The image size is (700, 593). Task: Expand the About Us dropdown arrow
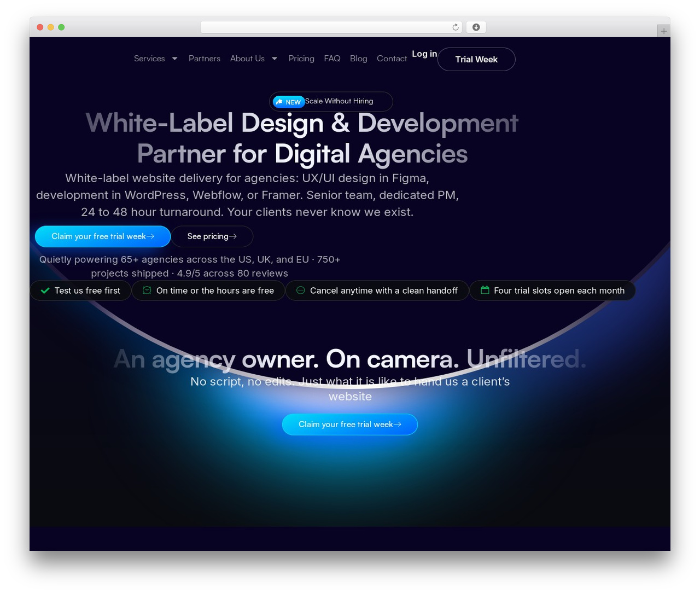click(x=275, y=59)
